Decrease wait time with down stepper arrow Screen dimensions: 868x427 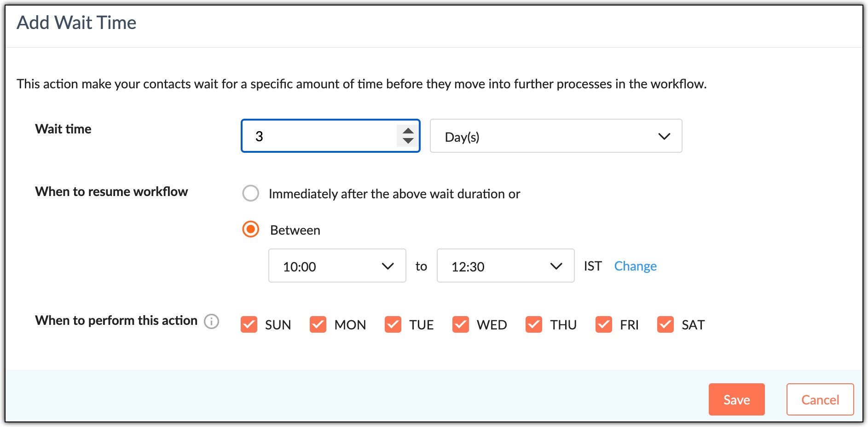tap(408, 141)
